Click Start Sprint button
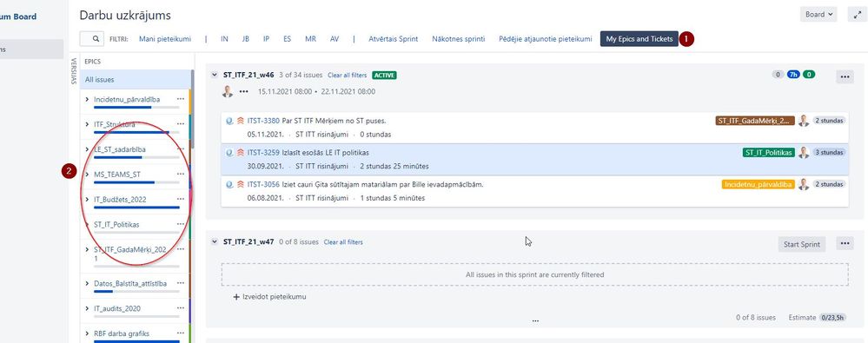 [802, 244]
